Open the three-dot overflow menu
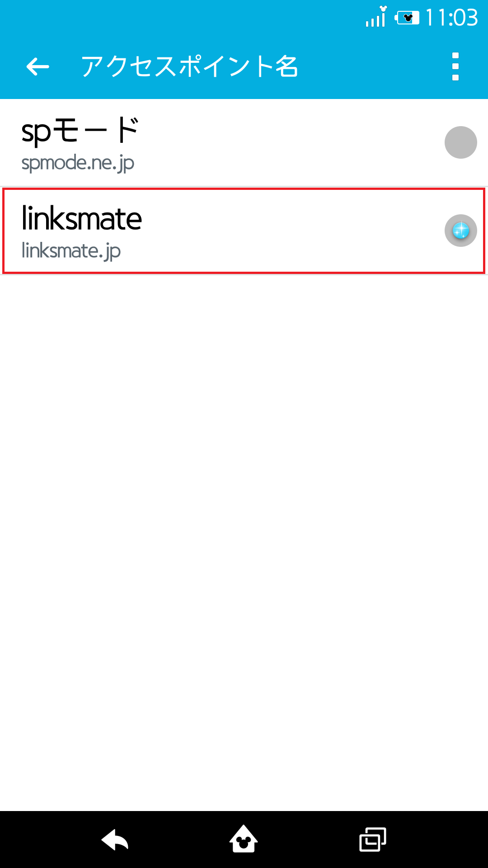The image size is (488, 868). 455,66
